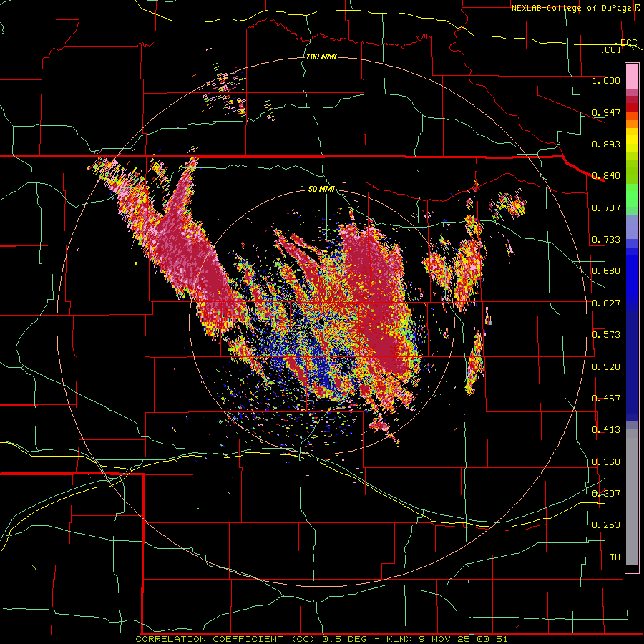The image size is (644, 644).
Task: Click the 50 NMI range ring label
Action: point(321,189)
